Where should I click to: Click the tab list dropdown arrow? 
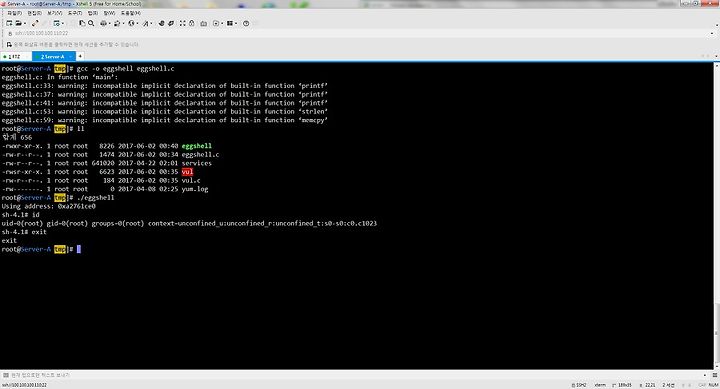click(x=716, y=56)
